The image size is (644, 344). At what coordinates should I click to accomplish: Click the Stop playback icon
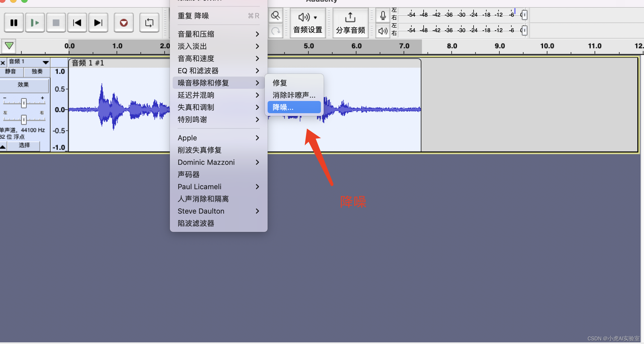pyautogui.click(x=54, y=22)
